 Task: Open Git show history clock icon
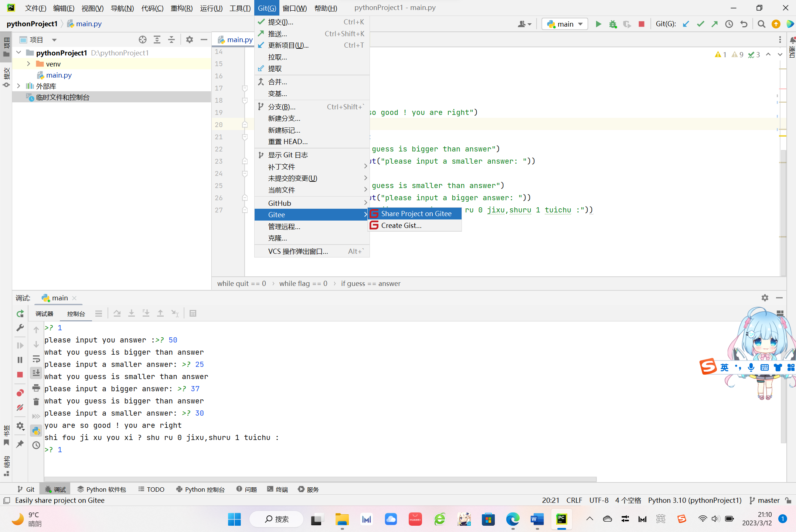[729, 24]
